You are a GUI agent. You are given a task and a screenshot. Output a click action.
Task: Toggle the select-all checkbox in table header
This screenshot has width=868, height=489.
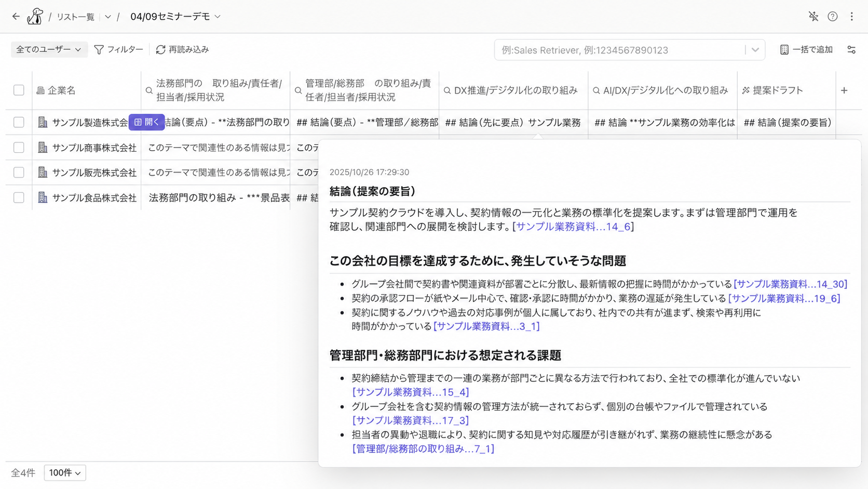tap(19, 90)
